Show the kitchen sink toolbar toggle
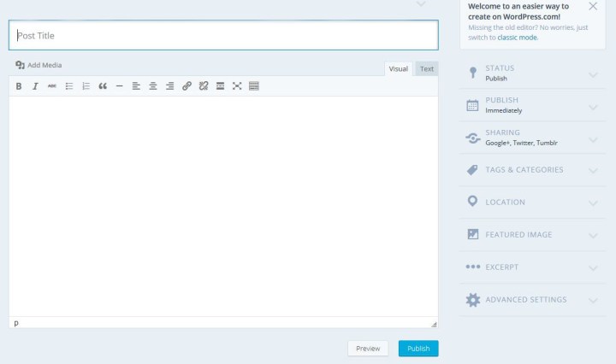The height and width of the screenshot is (364, 616). click(254, 86)
